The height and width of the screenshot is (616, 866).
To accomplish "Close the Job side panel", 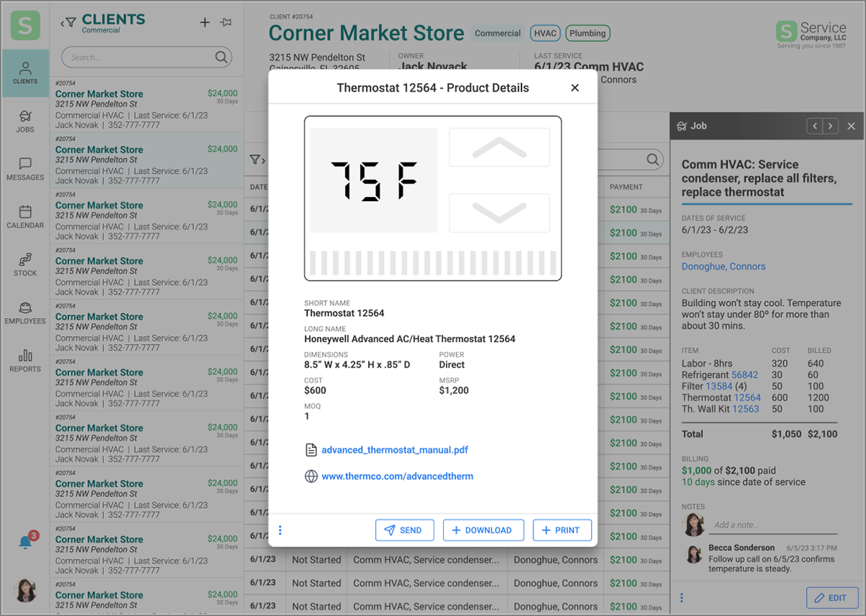I will pos(852,126).
